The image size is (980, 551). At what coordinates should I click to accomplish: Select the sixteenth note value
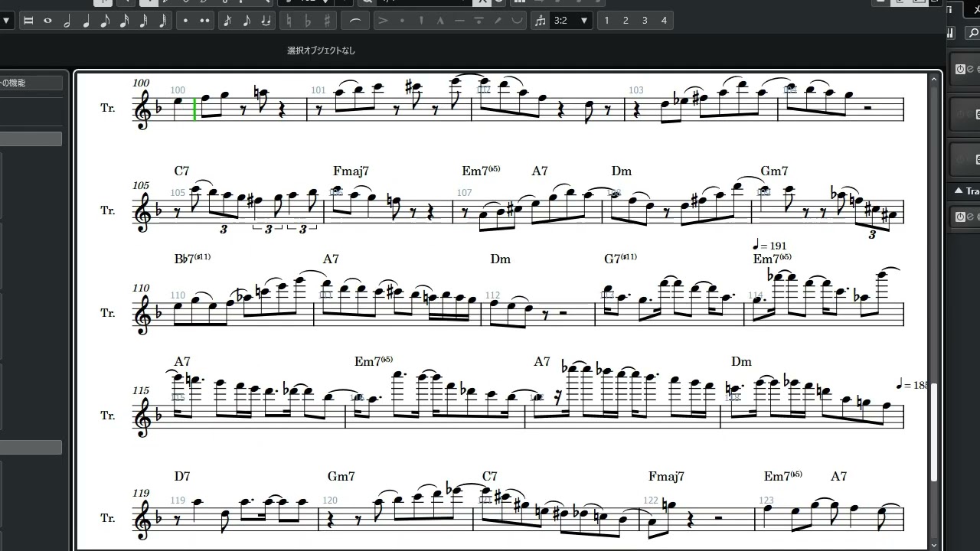pyautogui.click(x=124, y=21)
